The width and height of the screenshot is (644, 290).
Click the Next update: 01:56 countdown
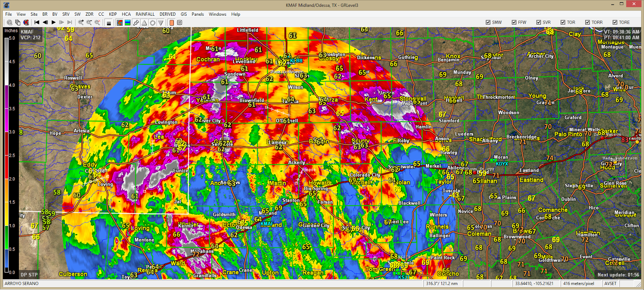coord(619,275)
